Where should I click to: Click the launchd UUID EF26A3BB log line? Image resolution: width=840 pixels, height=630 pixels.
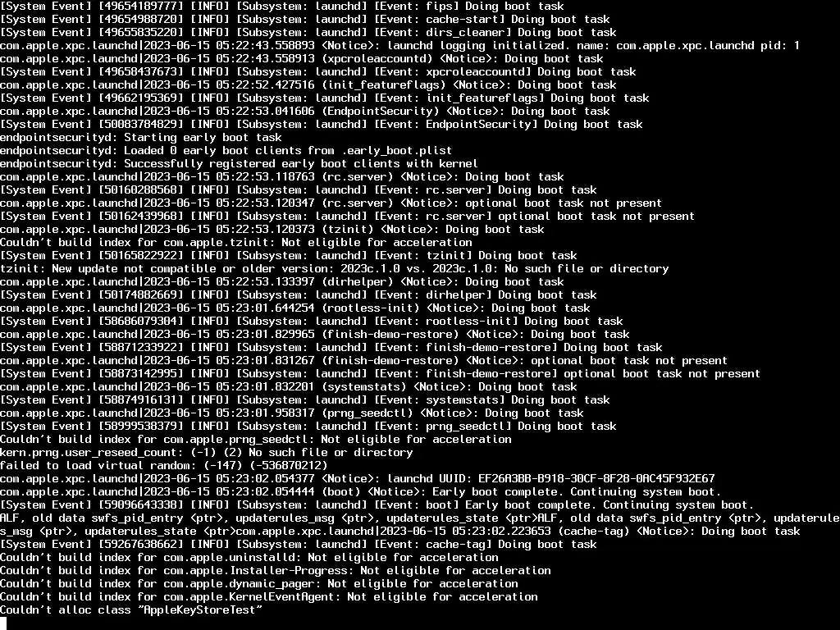pos(358,478)
